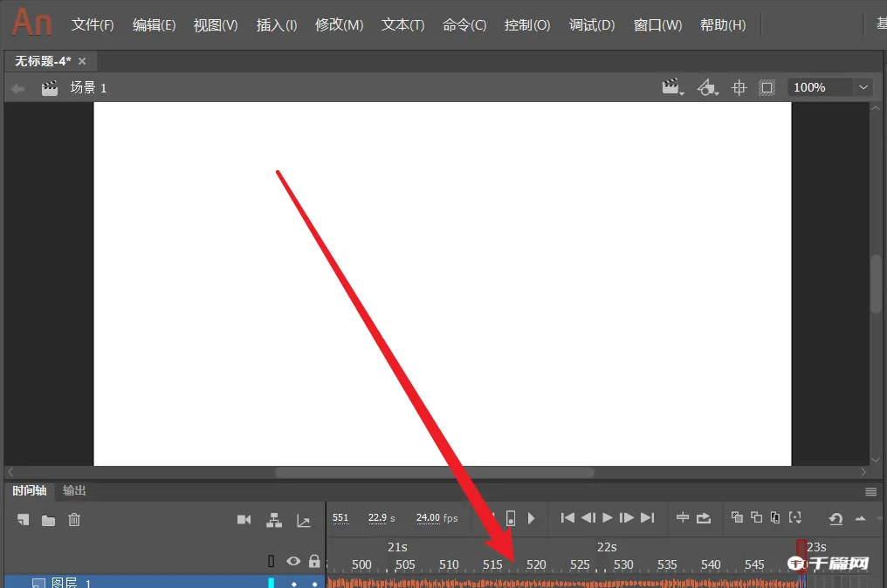Open the edit symbols dropdown
Viewport: 887px width, 588px height.
point(707,87)
